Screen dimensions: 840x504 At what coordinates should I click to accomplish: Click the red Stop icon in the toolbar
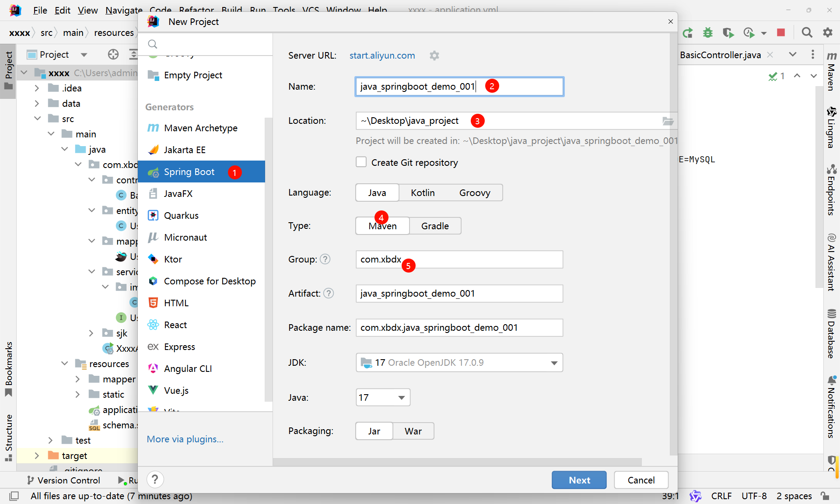click(781, 32)
